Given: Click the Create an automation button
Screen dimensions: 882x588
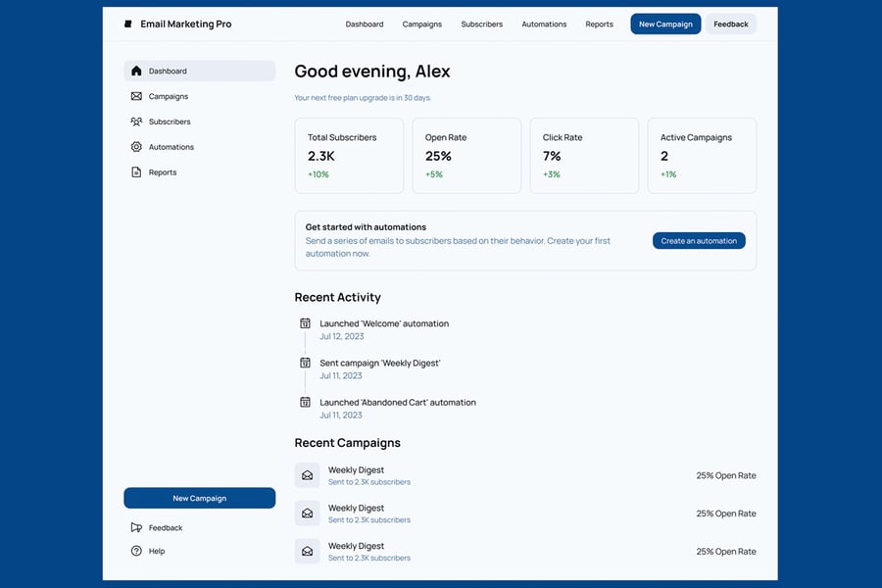Looking at the screenshot, I should coord(699,241).
